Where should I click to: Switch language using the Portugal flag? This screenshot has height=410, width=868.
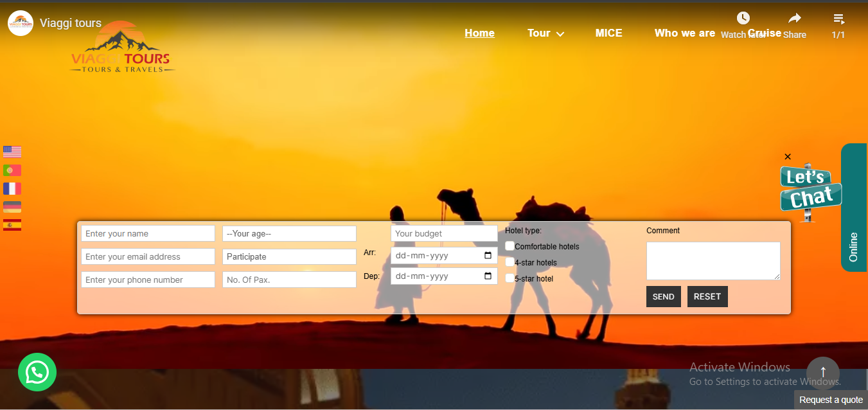pos(12,170)
